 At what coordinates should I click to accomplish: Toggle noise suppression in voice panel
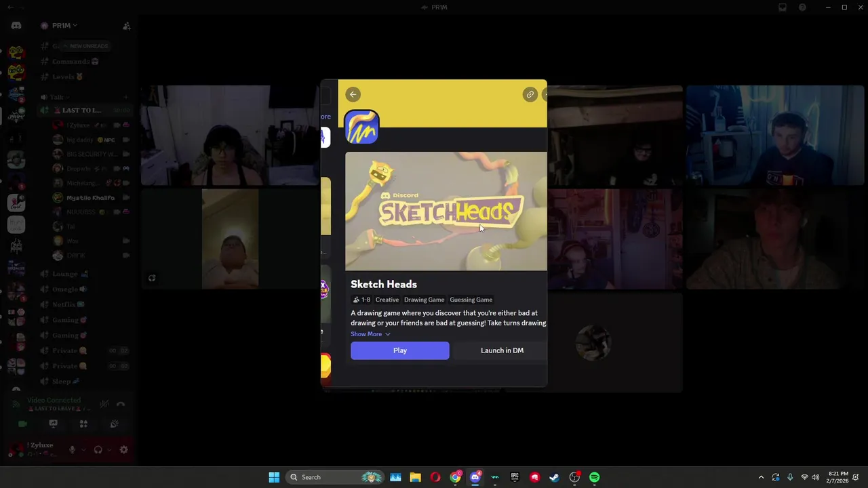point(104,404)
